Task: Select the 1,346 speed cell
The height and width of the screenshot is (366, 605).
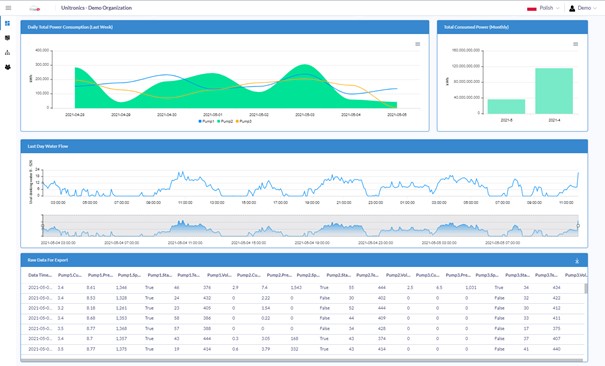Action: (x=121, y=288)
